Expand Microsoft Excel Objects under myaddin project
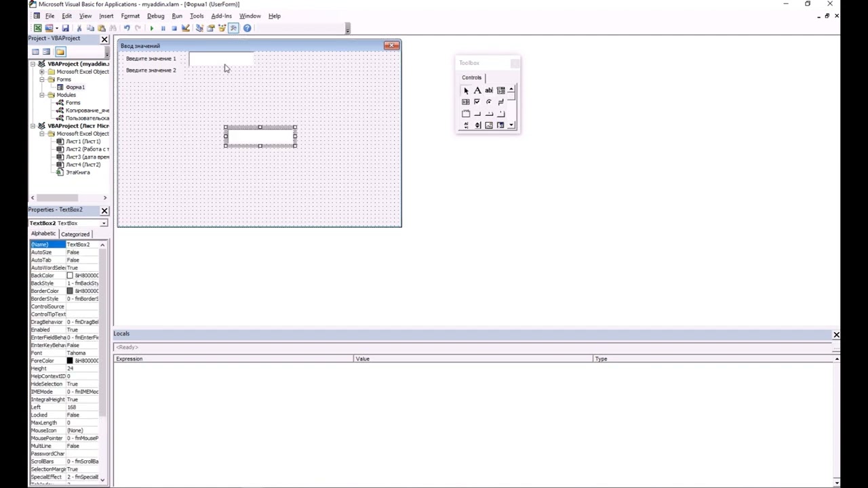The height and width of the screenshot is (488, 868). pos(42,71)
